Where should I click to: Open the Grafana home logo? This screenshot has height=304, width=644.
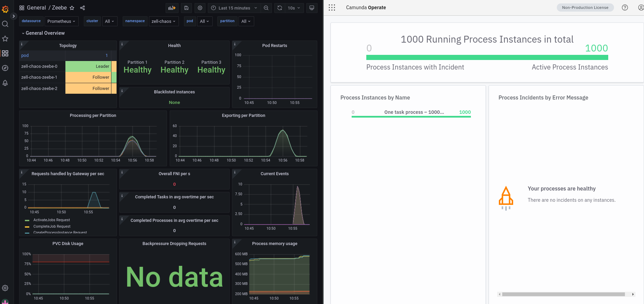click(5, 9)
